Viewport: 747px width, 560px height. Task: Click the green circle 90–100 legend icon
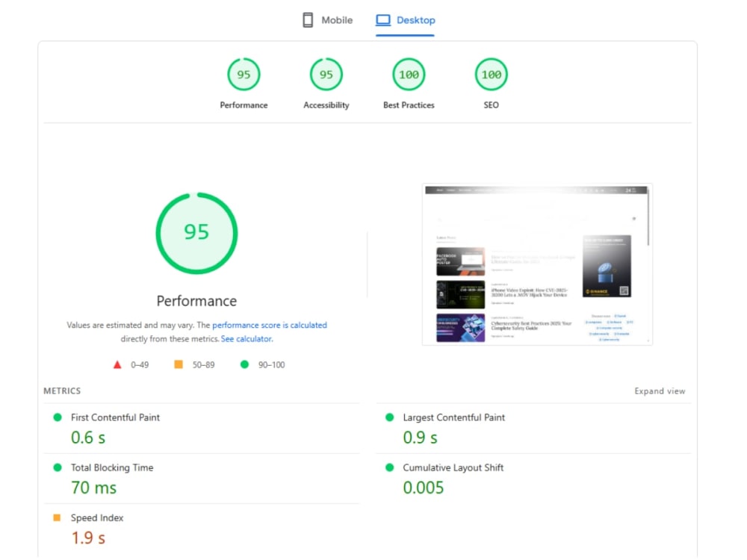244,364
